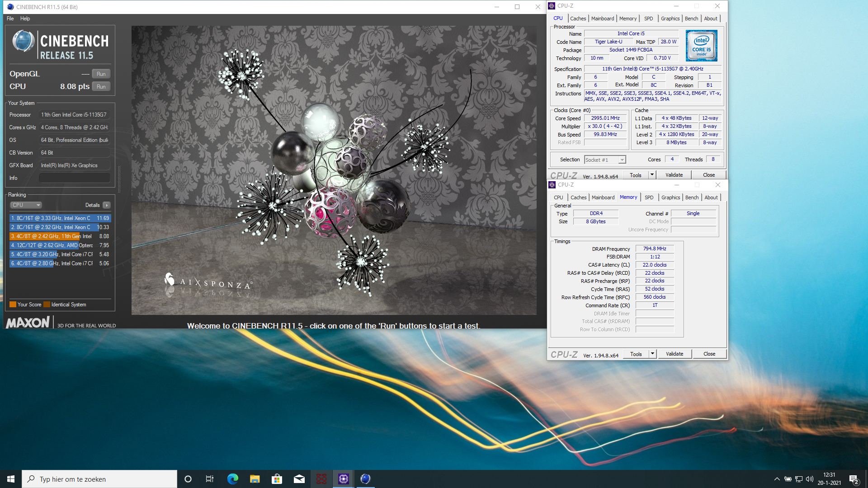Click Validate in top CPU-Z window
The image size is (868, 488).
[674, 175]
